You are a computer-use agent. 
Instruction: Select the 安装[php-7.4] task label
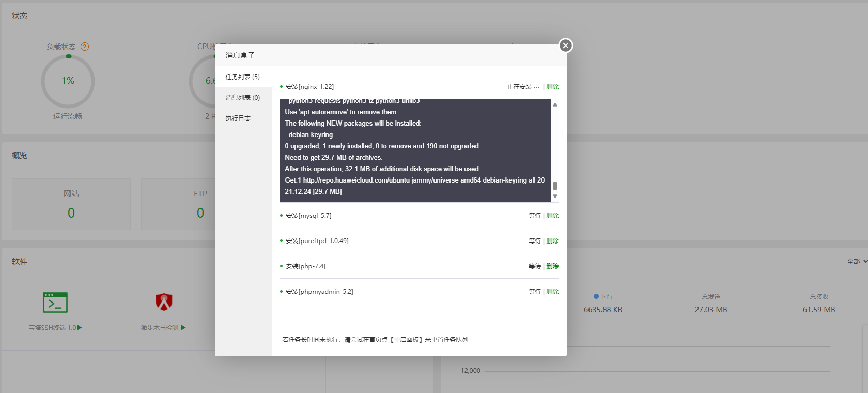(305, 266)
